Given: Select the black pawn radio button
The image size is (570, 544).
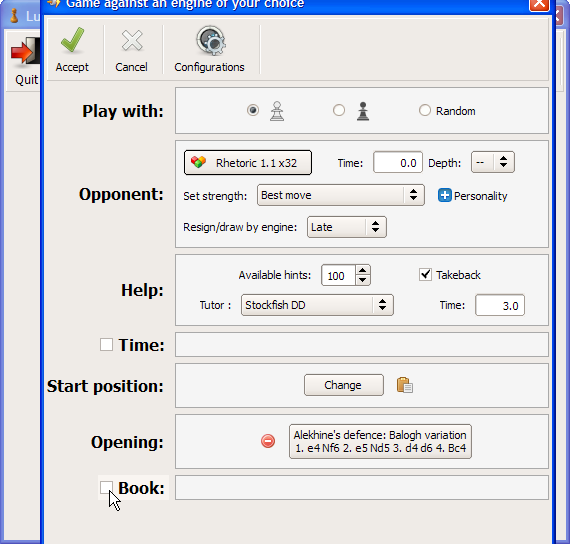Looking at the screenshot, I should (339, 110).
